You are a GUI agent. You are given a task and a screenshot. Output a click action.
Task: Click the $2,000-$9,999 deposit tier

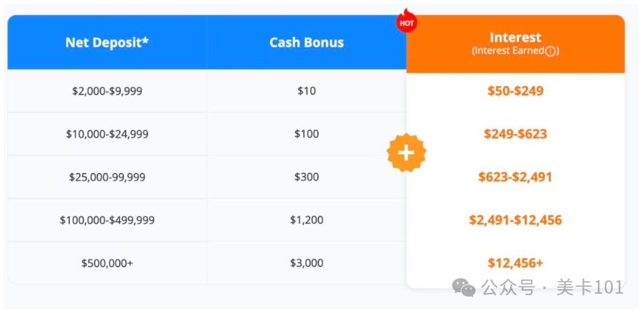[107, 91]
